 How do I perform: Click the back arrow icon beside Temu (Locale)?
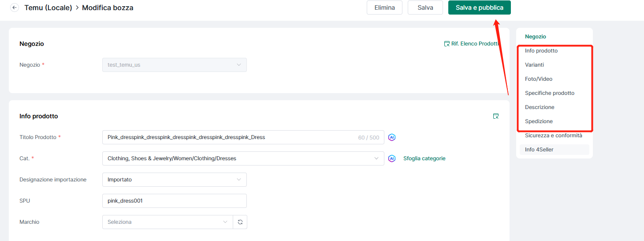[x=15, y=8]
